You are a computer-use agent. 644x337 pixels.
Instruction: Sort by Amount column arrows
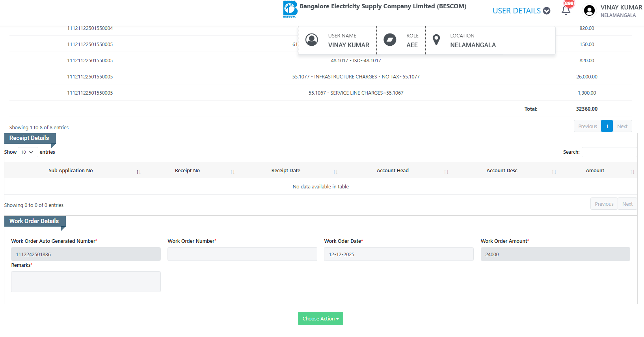tap(632, 172)
